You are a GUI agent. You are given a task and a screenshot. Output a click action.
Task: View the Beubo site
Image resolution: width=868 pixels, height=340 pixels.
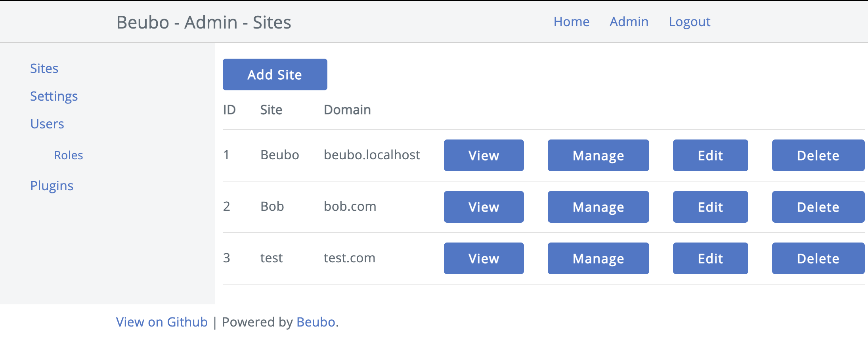(484, 155)
